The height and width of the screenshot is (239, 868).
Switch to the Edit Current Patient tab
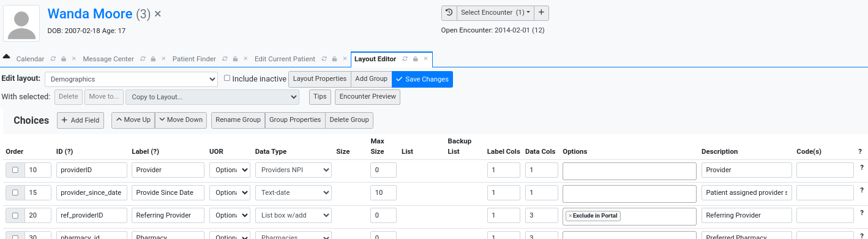pos(285,59)
